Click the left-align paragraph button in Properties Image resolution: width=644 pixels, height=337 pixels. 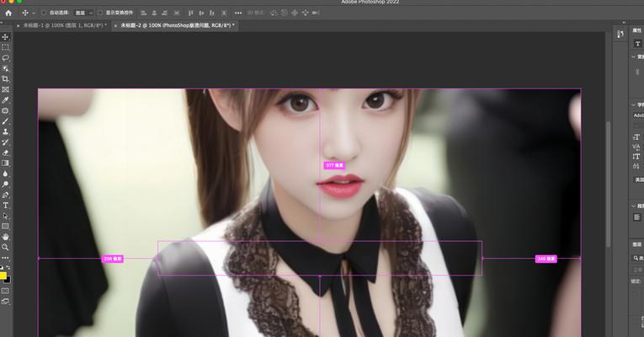pyautogui.click(x=637, y=217)
